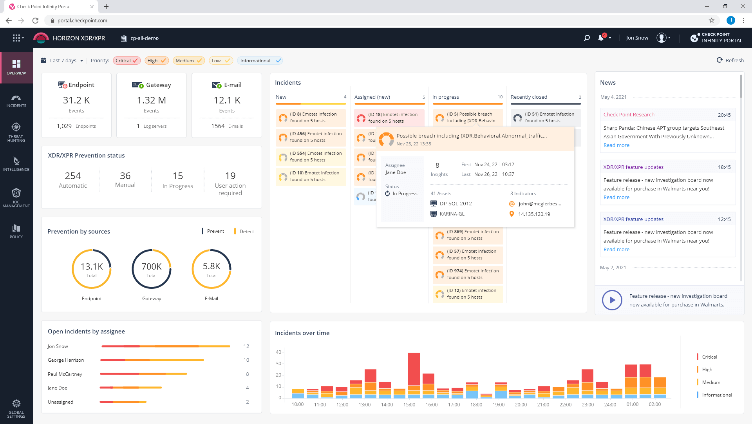752x424 pixels.
Task: Select the Assigned incidents column header
Action: (x=389, y=97)
